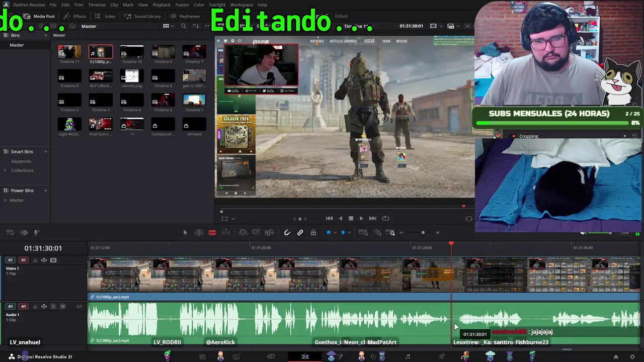The height and width of the screenshot is (362, 644).
Task: Open the Effects panel
Action: pos(75,16)
